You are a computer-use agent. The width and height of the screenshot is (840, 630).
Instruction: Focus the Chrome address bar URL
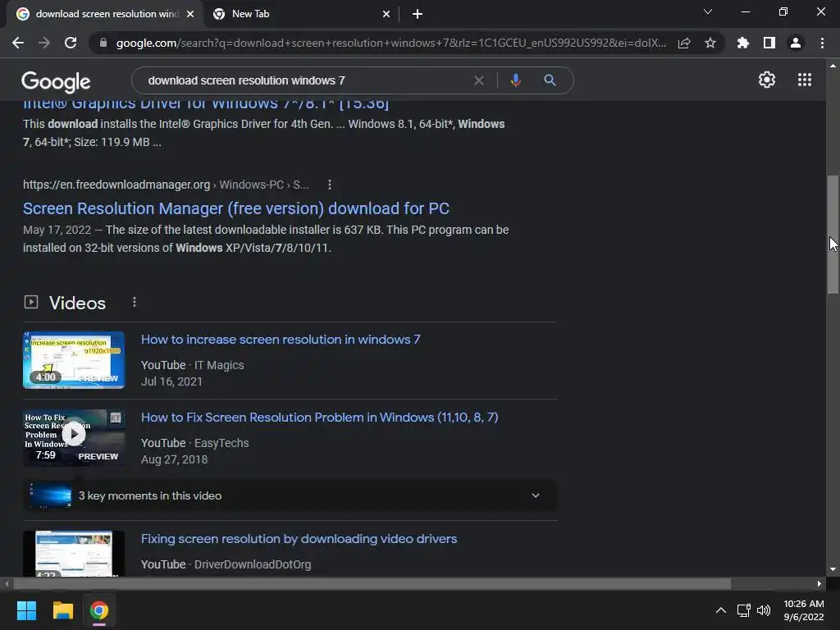coord(391,43)
